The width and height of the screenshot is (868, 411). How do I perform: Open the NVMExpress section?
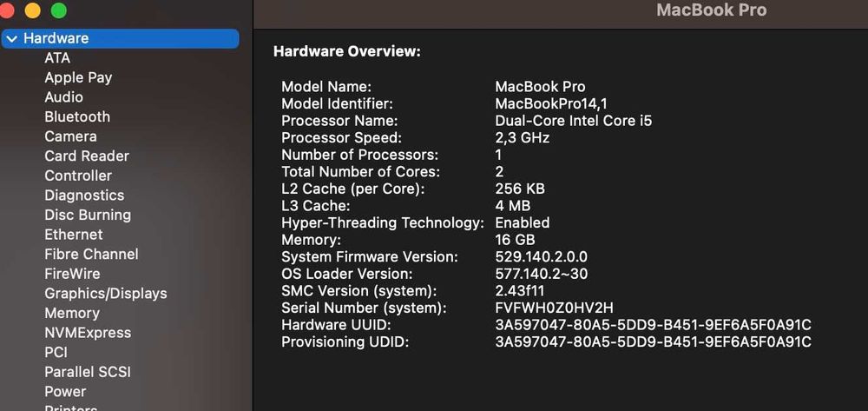tap(88, 333)
